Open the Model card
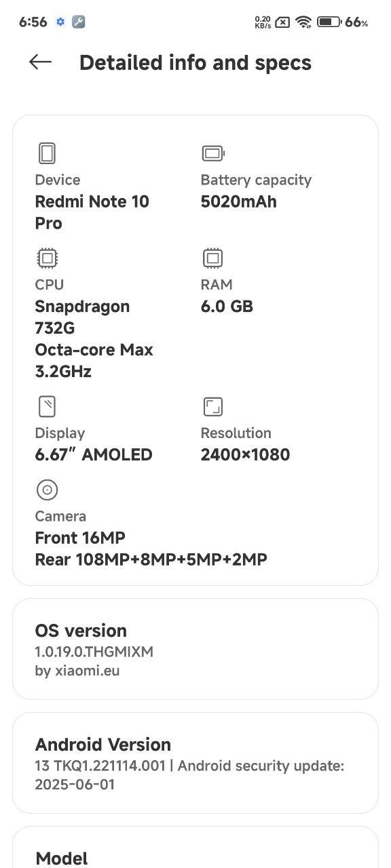Screen dimensions: 391x868 click(x=195, y=847)
